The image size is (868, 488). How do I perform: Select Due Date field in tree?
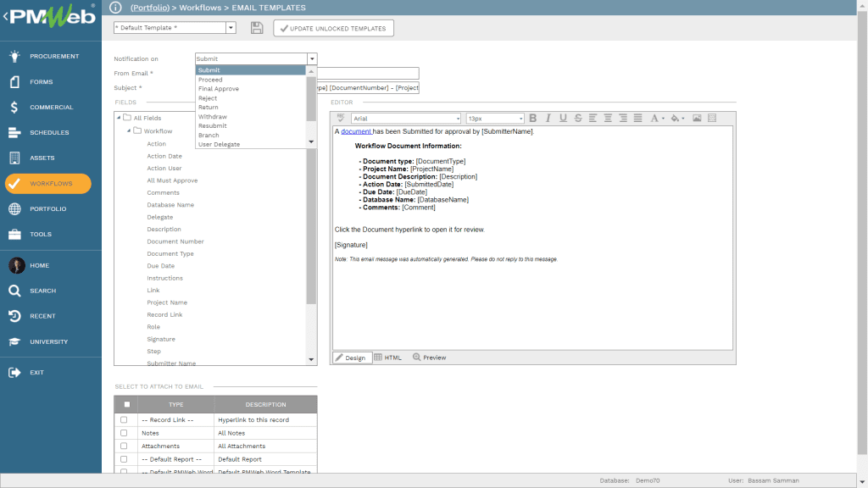click(x=160, y=265)
